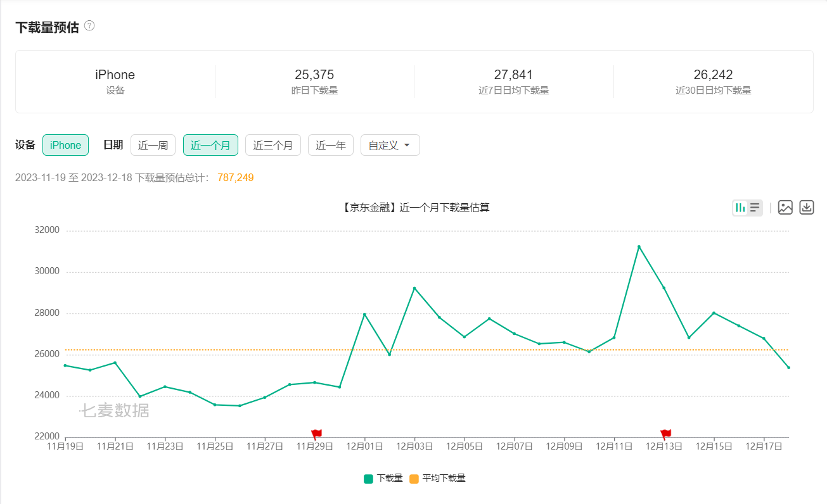Screen dimensions: 827x504
Task: Click the orange dotted average line
Action: 427,350
